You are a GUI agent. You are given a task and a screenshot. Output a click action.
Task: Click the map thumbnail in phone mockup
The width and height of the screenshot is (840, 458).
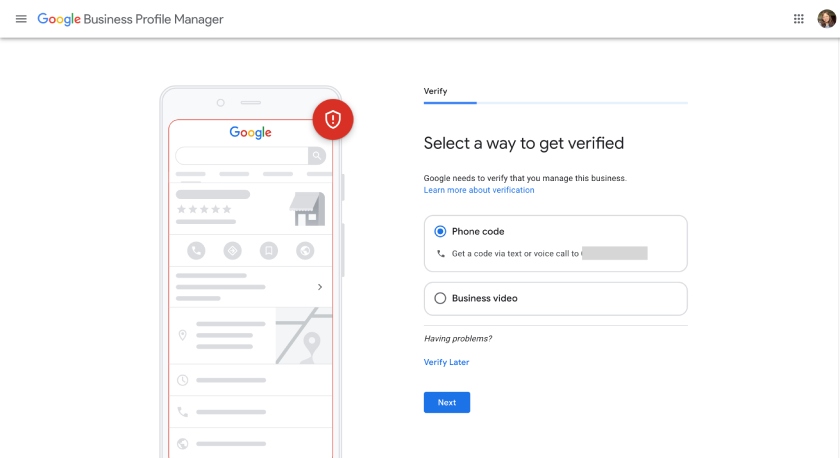tap(304, 336)
